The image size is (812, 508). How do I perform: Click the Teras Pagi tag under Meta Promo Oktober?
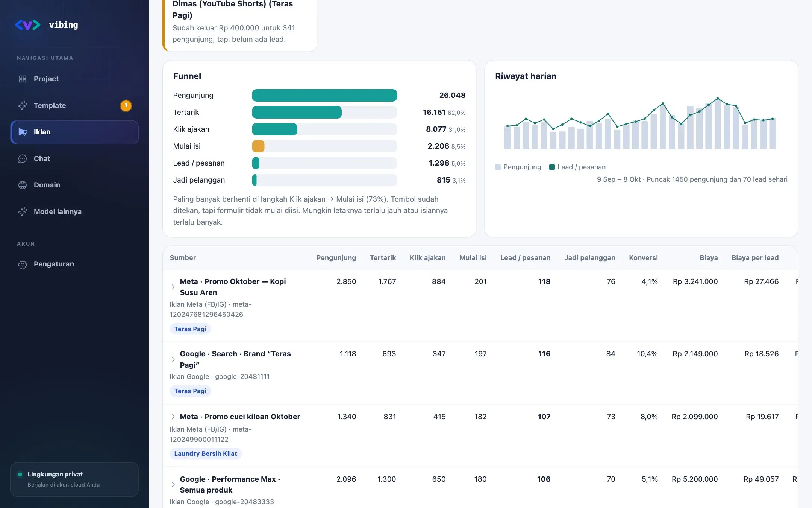point(190,329)
